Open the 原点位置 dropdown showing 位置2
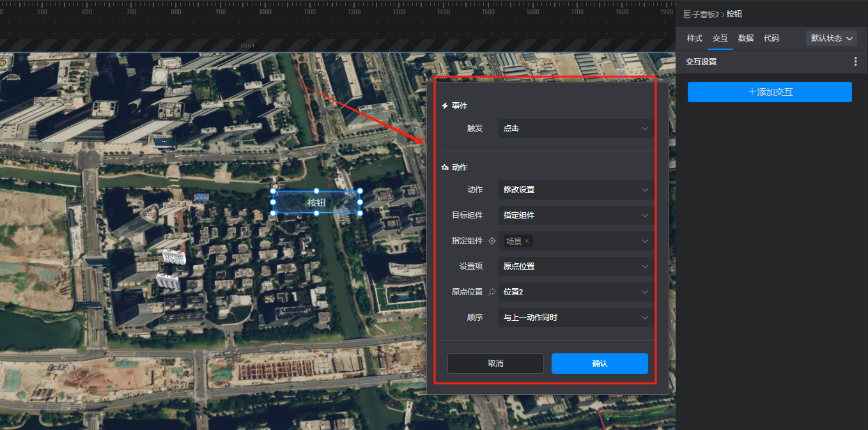Screen dimensions: 868x430 575,292
